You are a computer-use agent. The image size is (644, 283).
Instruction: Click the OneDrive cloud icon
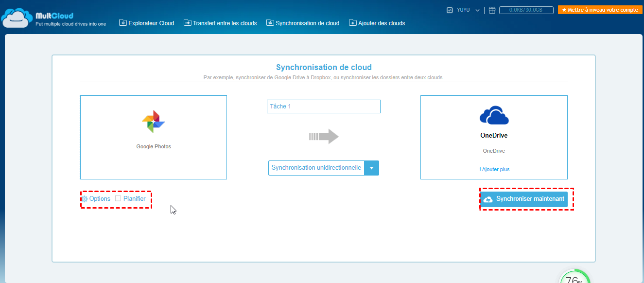(x=494, y=115)
